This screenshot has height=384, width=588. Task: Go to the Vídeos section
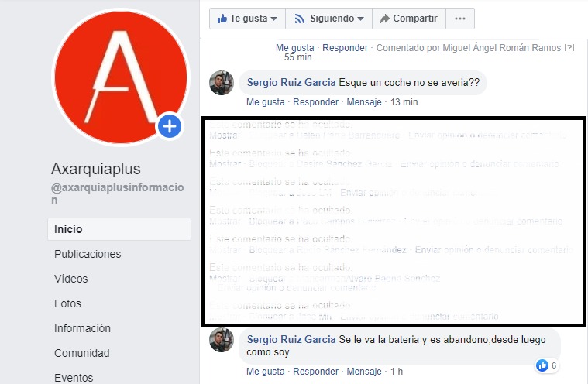tap(70, 279)
